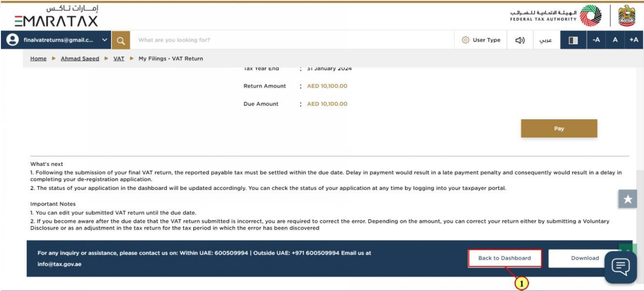
Task: Click the 'What's next' heading
Action: coord(47,164)
